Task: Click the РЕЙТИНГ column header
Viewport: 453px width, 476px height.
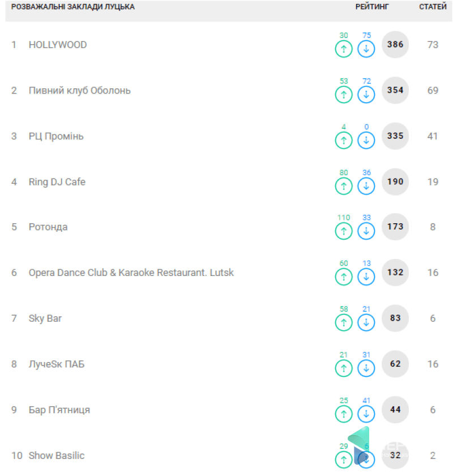Action: point(372,7)
